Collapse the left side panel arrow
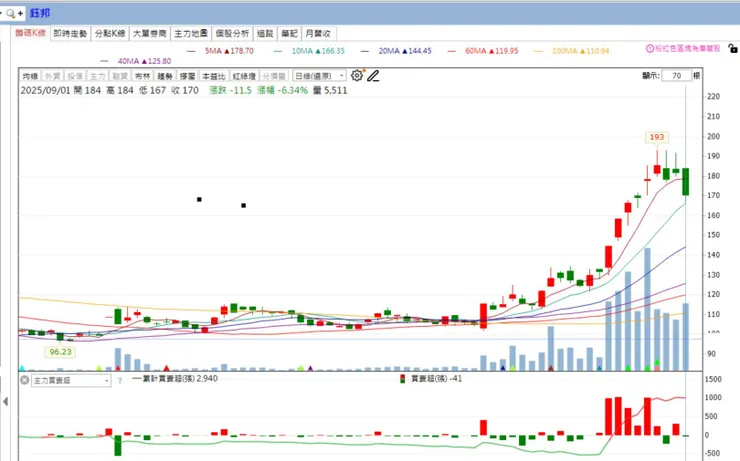 tap(5, 402)
